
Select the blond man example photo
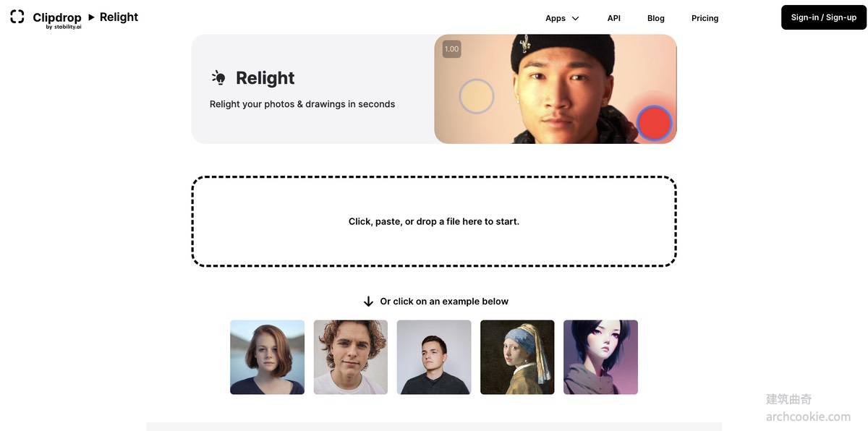point(350,357)
